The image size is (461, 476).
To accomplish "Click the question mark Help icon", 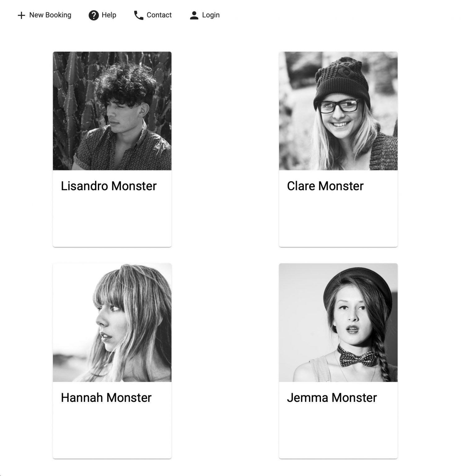I will [x=94, y=15].
